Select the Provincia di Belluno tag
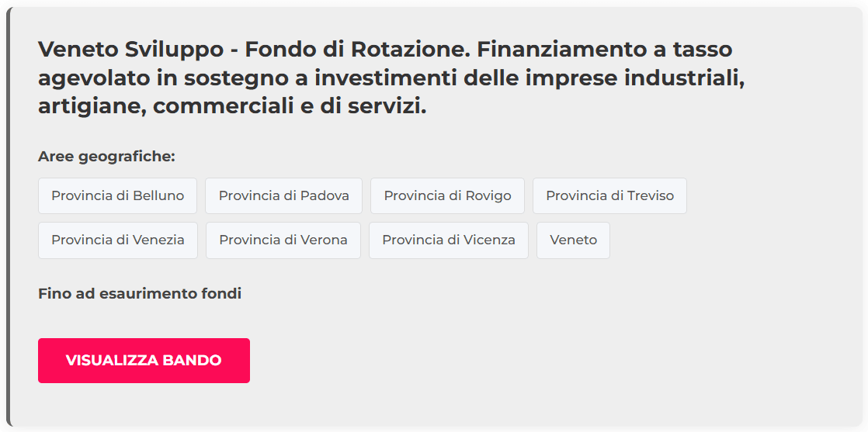This screenshot has height=432, width=868. click(117, 195)
